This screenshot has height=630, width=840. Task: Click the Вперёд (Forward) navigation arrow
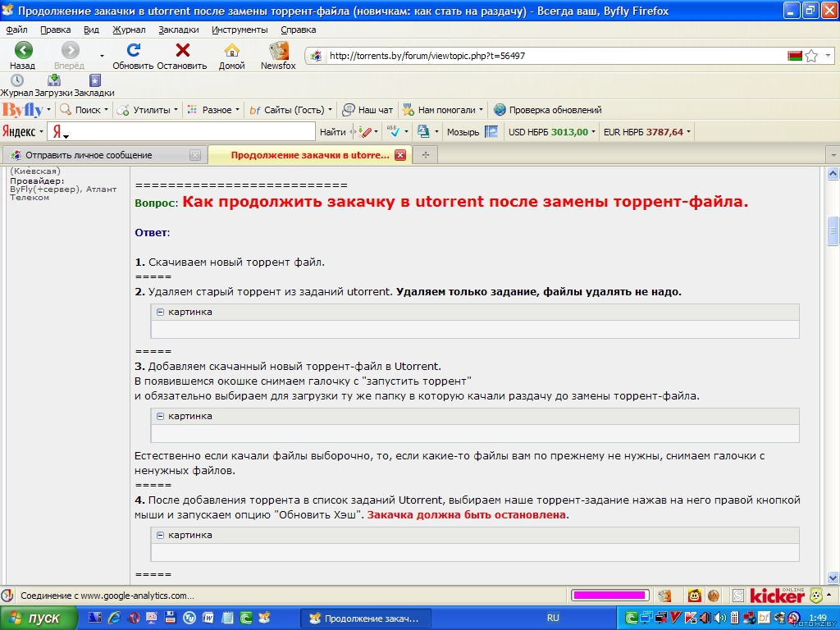click(70, 50)
